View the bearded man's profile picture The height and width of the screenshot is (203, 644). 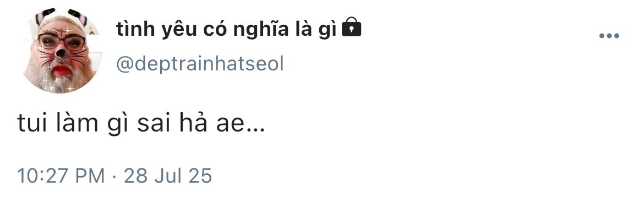point(61,50)
